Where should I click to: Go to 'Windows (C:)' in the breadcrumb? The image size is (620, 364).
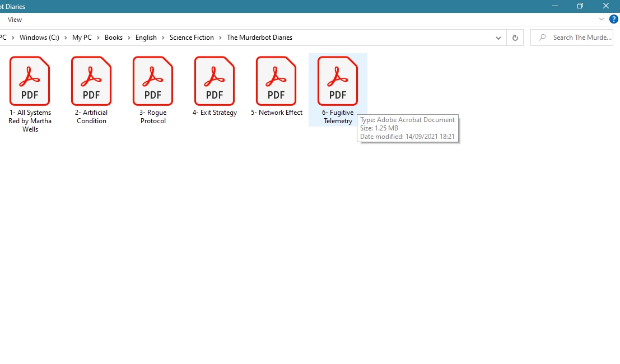pos(39,38)
